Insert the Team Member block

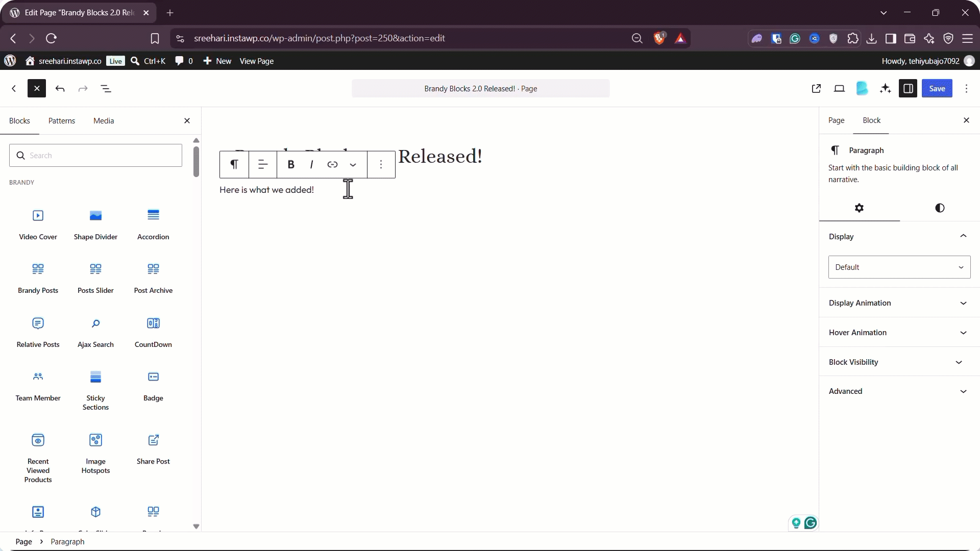38,386
